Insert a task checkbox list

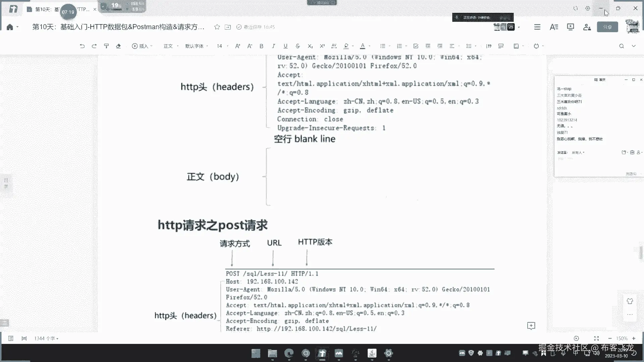[416, 46]
